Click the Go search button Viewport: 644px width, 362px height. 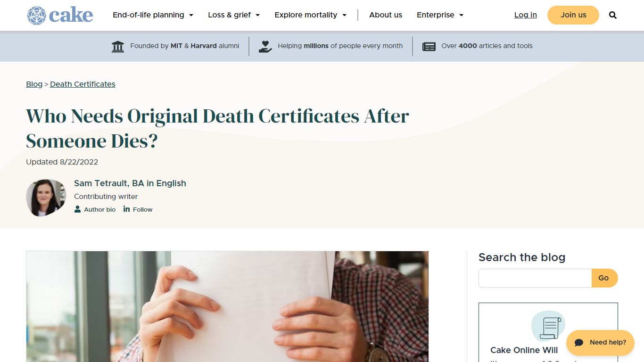[x=604, y=278]
